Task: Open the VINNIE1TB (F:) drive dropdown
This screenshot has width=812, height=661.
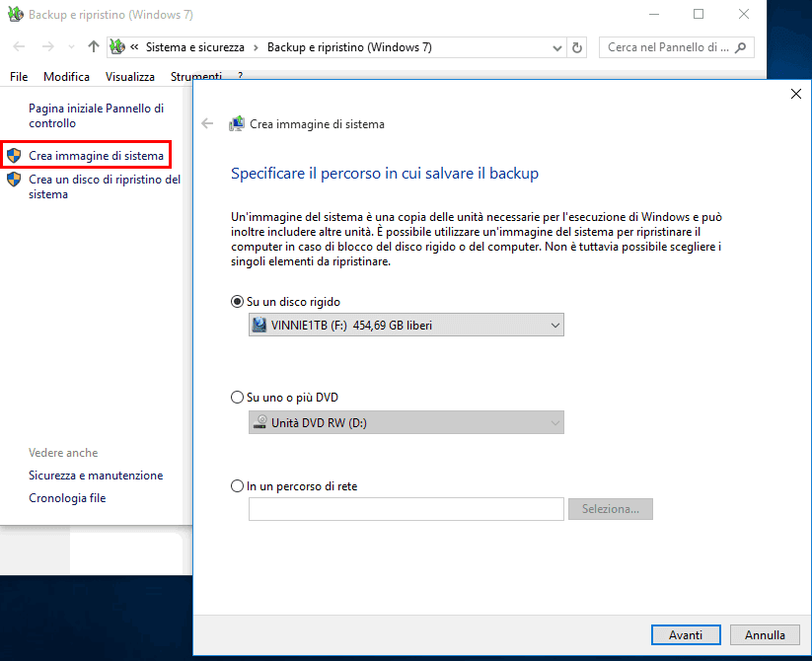Action: tap(406, 325)
